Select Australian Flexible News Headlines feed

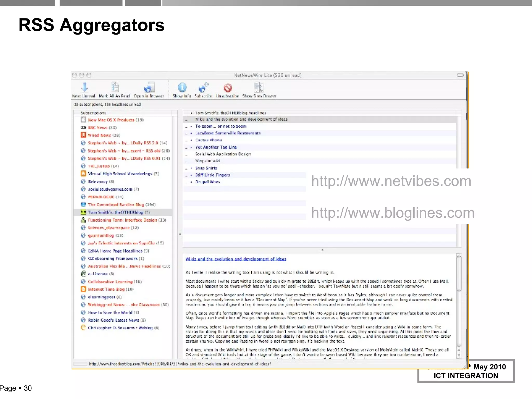click(123, 266)
